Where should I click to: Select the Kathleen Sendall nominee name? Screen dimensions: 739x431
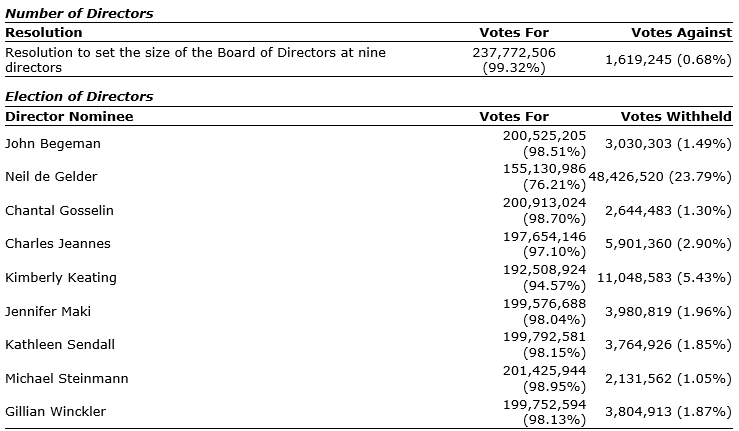point(60,345)
